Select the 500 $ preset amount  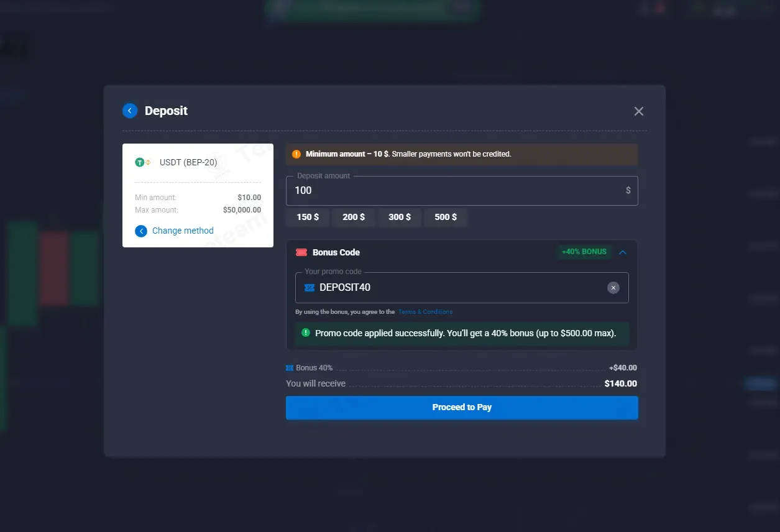[x=446, y=217]
